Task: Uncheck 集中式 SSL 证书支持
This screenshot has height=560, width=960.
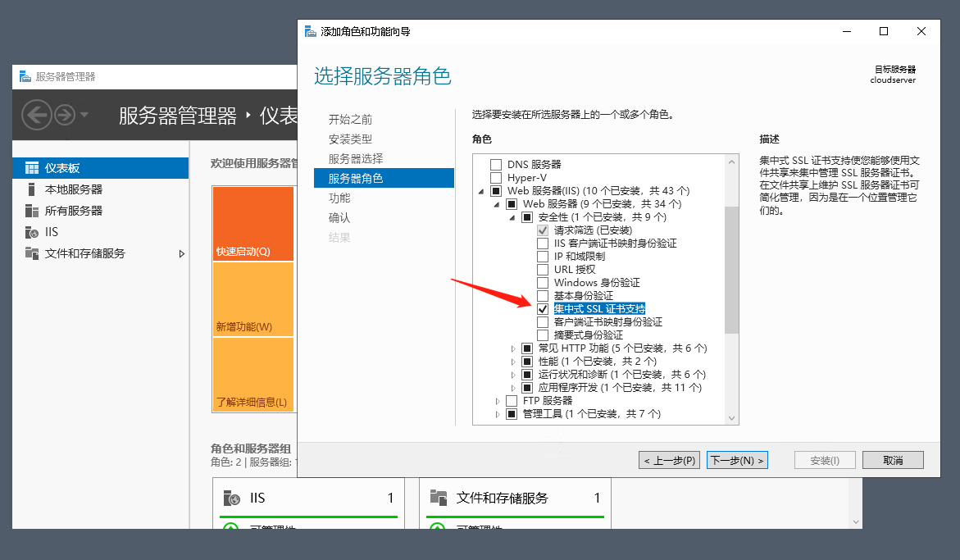Action: coord(542,309)
